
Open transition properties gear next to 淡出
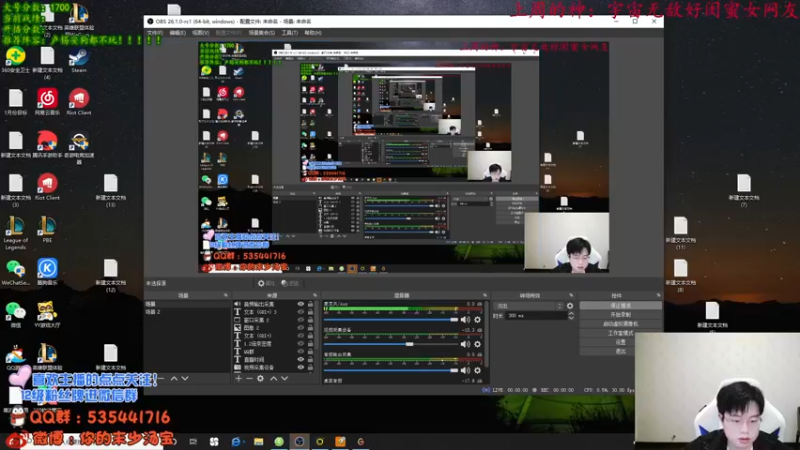(x=570, y=306)
